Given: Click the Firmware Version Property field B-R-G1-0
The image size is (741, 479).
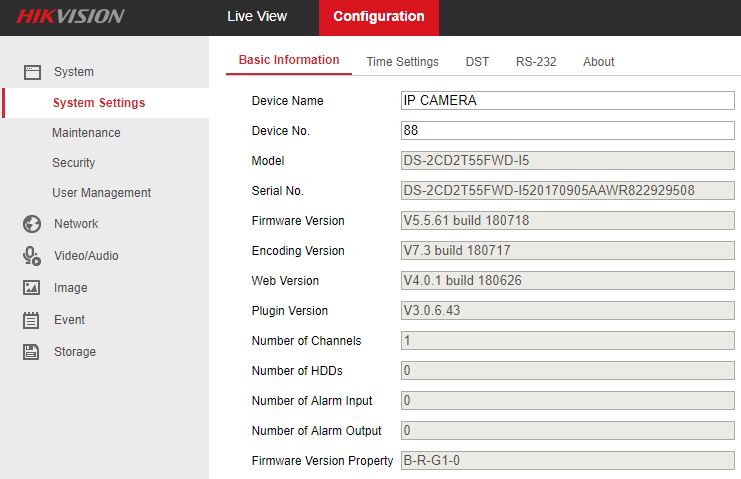Looking at the screenshot, I should 568,461.
